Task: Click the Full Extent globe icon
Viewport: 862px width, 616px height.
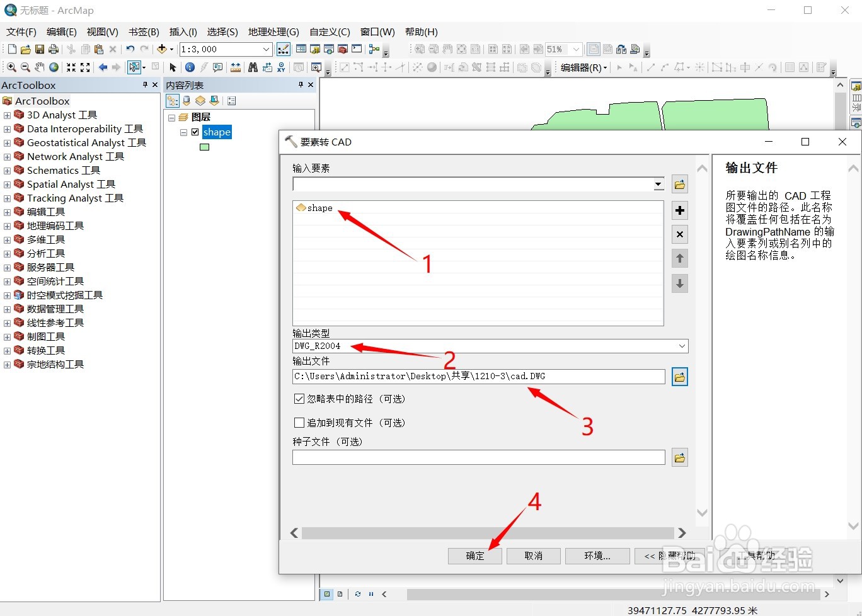Action: point(54,67)
